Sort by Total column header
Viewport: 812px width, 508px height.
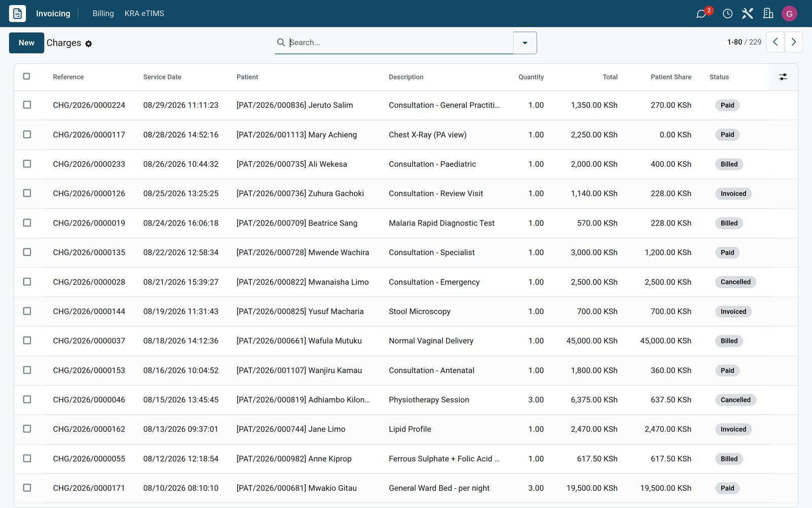pos(610,77)
